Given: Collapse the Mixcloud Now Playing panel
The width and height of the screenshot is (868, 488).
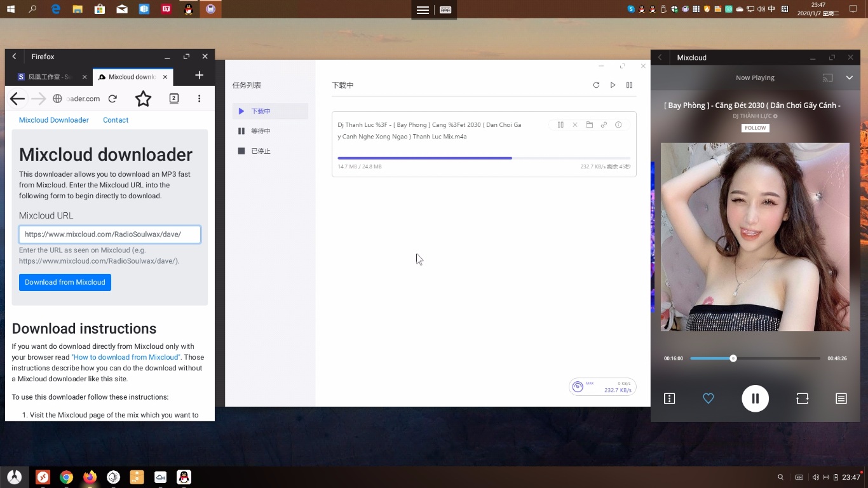Looking at the screenshot, I should [x=850, y=78].
